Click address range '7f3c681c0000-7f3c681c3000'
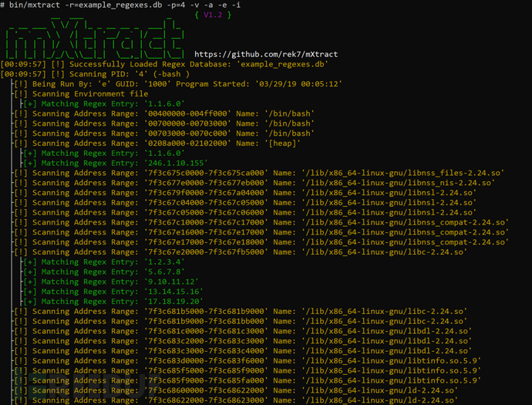 click(206, 331)
